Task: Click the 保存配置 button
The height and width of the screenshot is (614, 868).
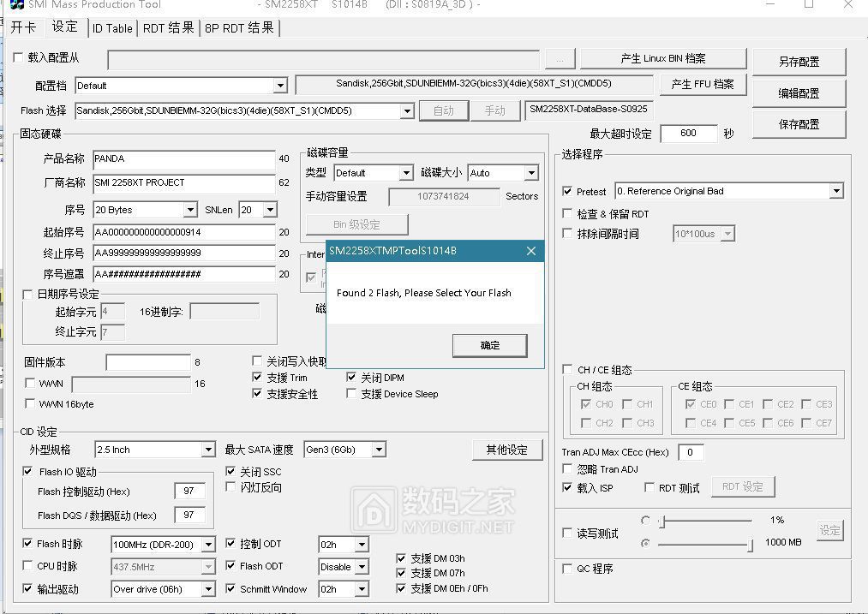Action: pos(799,124)
